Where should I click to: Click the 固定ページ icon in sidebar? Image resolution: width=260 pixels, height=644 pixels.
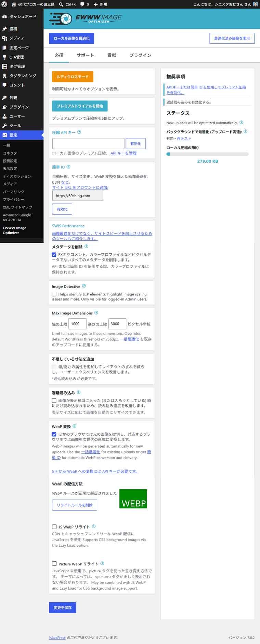[x=4, y=48]
